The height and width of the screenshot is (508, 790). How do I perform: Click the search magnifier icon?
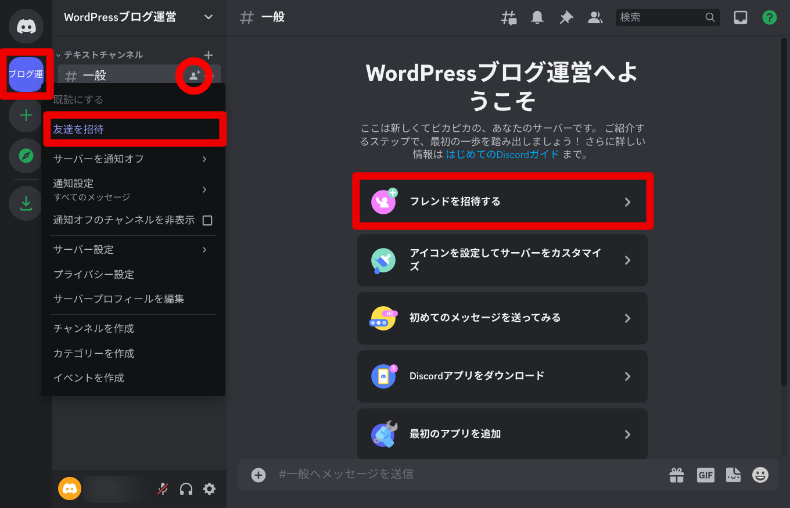click(x=710, y=18)
